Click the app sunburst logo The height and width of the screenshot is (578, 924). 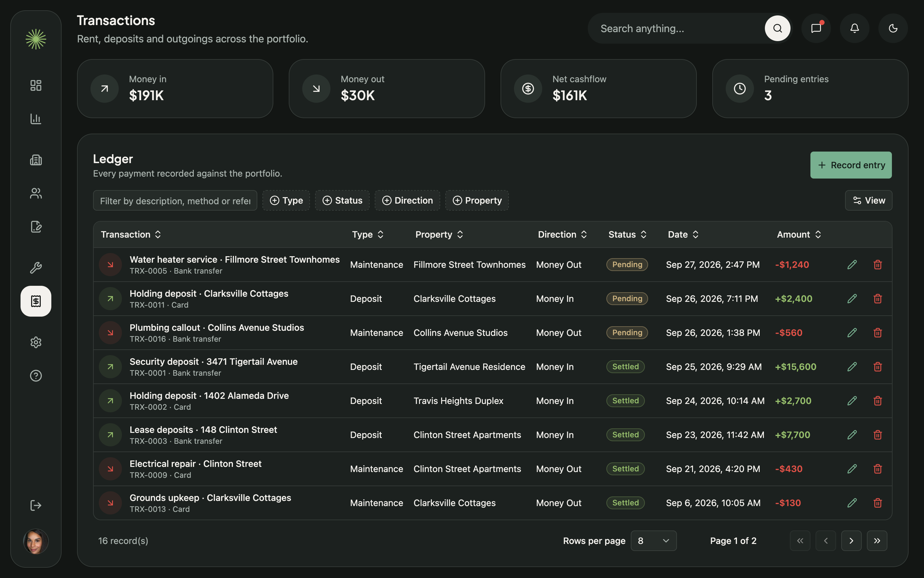click(x=36, y=39)
